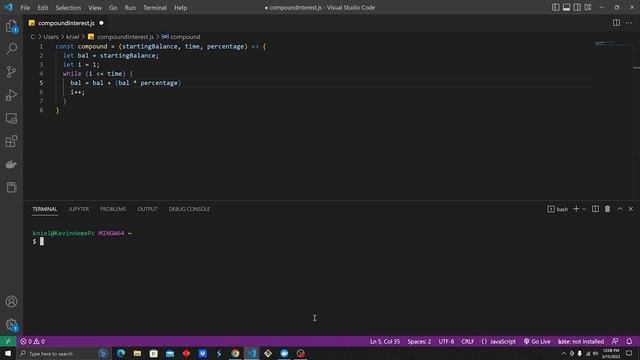Change Spaces: 2 indentation setting

(x=419, y=341)
